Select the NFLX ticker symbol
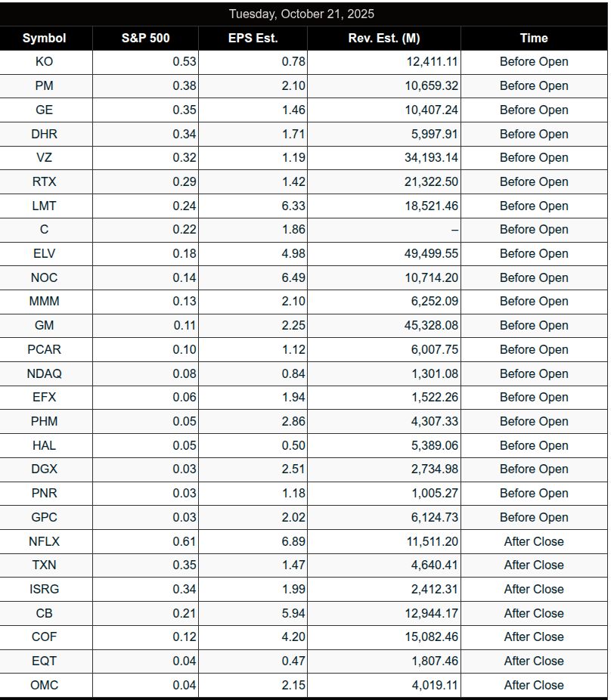614x700 pixels. (x=45, y=541)
